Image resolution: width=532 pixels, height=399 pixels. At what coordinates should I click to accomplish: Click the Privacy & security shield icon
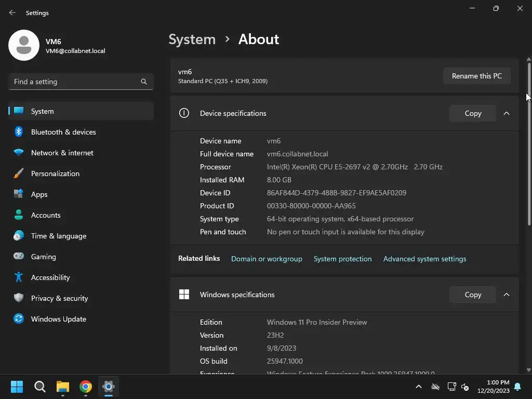pyautogui.click(x=19, y=298)
